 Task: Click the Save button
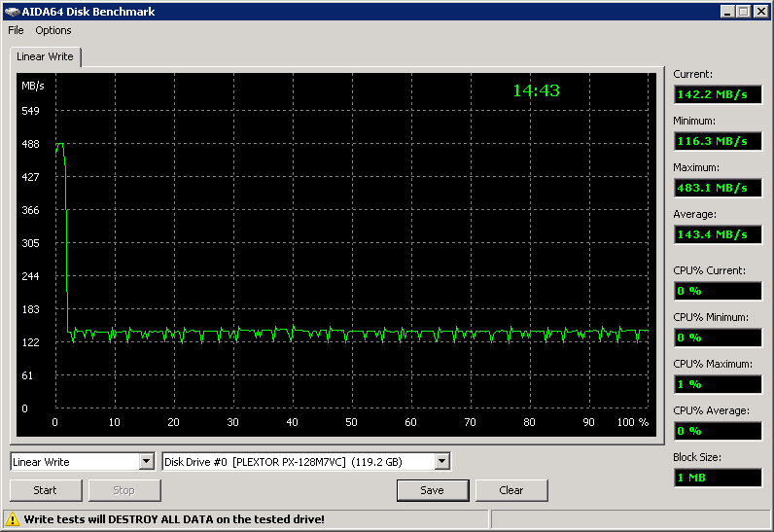point(433,490)
